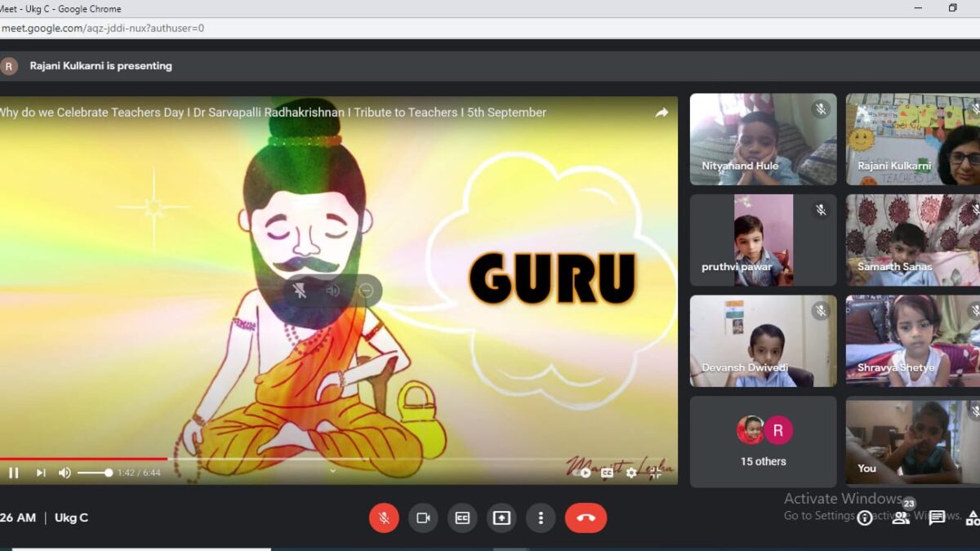Image resolution: width=980 pixels, height=551 pixels.
Task: Open the chat with everyone panel
Action: point(937,517)
